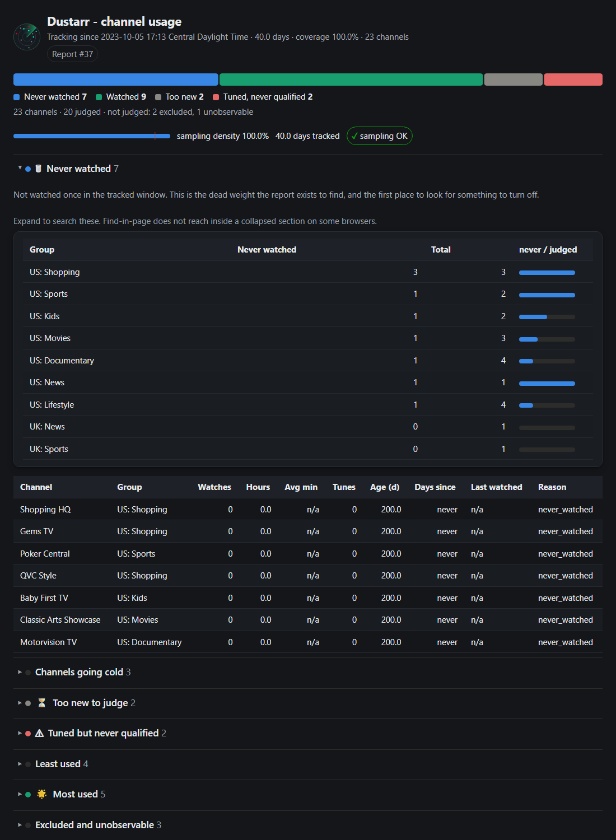Click the Reason column header
This screenshot has height=840, width=616.
(552, 487)
